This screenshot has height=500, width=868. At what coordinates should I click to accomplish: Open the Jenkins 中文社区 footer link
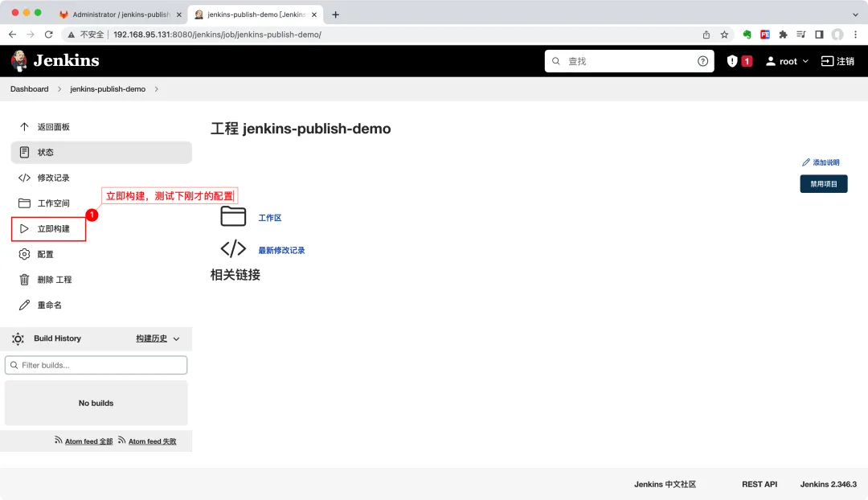(x=665, y=484)
